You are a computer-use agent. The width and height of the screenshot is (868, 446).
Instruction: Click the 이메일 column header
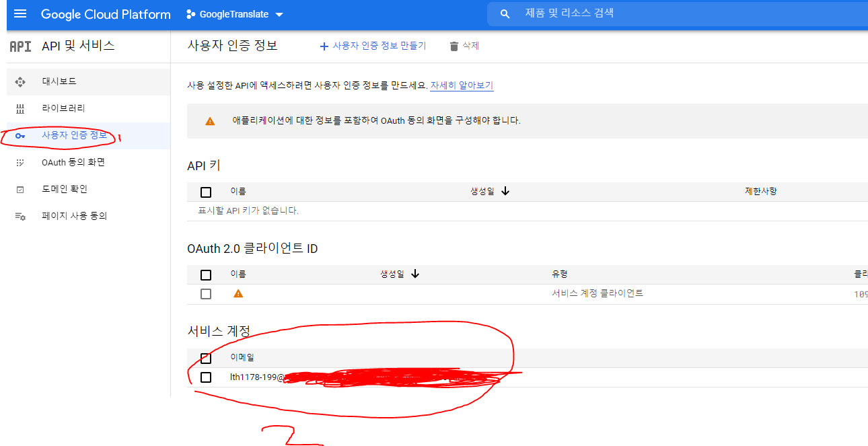click(242, 358)
